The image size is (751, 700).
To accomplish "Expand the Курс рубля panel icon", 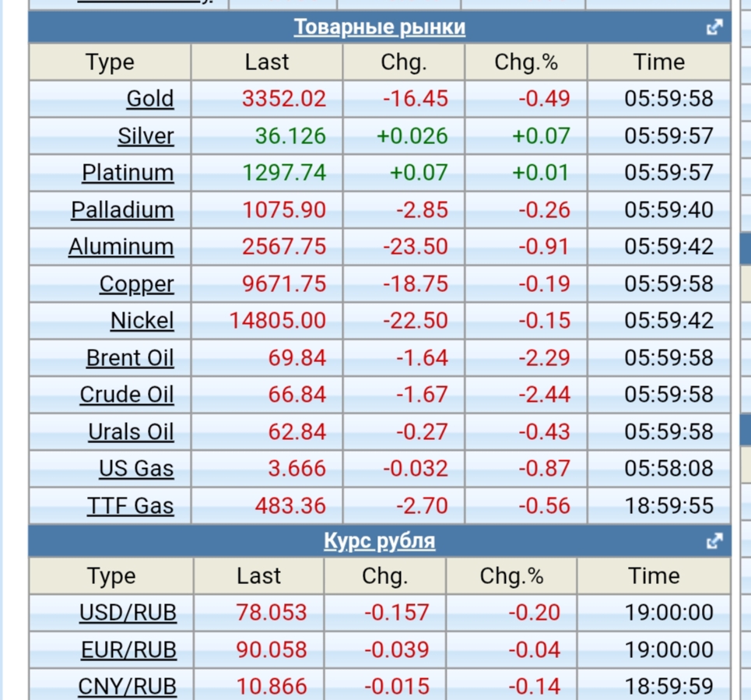I will tap(714, 541).
